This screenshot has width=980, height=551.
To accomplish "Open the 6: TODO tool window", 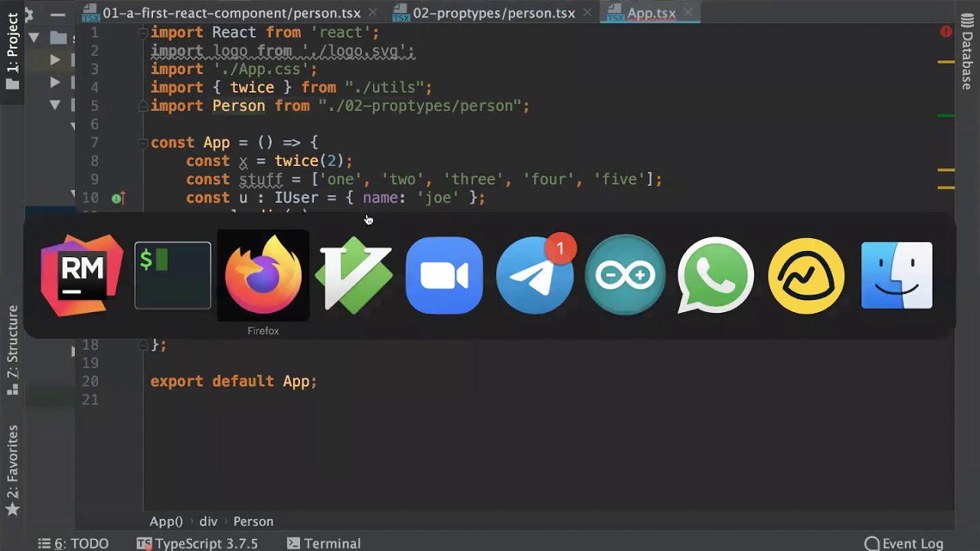I will coord(73,543).
